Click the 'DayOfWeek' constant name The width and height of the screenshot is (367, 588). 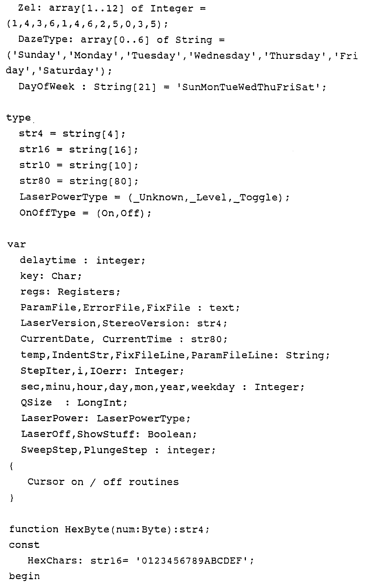coord(46,87)
